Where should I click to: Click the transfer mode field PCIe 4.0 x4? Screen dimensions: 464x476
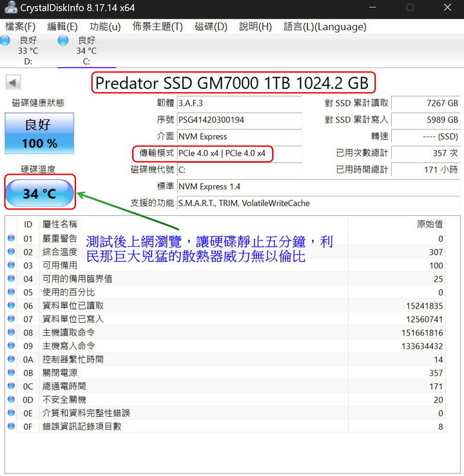[239, 153]
